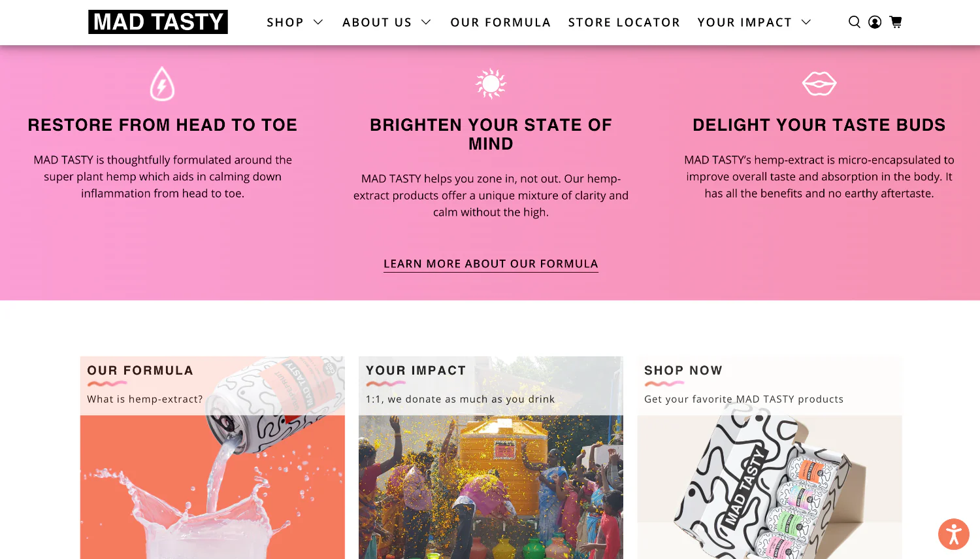Click the MAD TASTY logo
This screenshot has height=559, width=980.
(158, 22)
